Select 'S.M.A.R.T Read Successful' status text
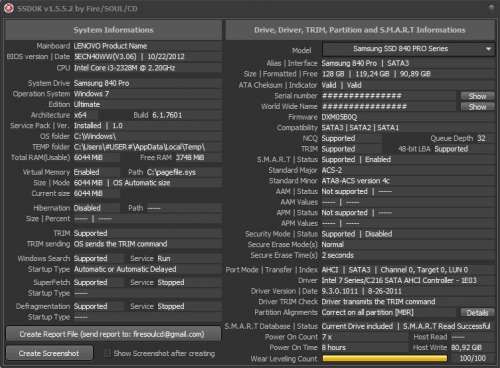Viewport: 500px width, 368px height. tap(446, 326)
